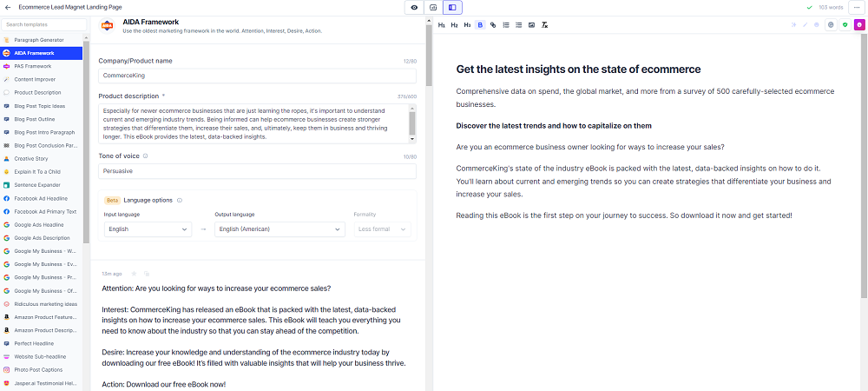Open the Output language dropdown
The width and height of the screenshot is (868, 391).
tap(279, 229)
